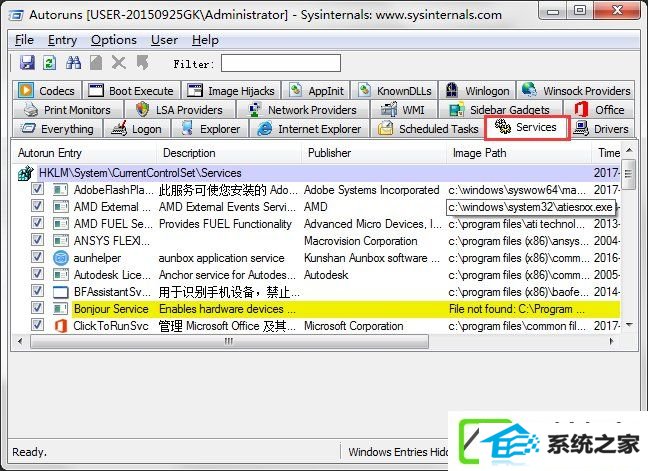This screenshot has height=471, width=648.
Task: Uncheck the ANSYS FLEXl entry checkbox
Action: 37,240
